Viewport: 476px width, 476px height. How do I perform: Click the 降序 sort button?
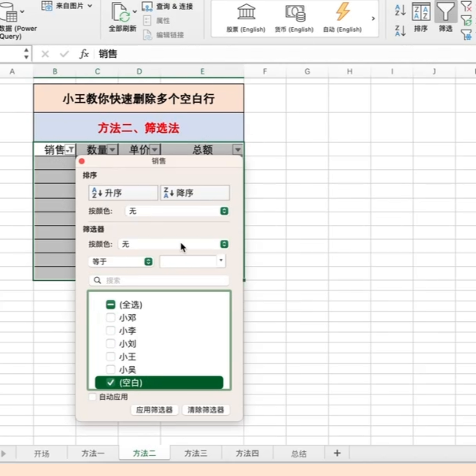pyautogui.click(x=195, y=193)
